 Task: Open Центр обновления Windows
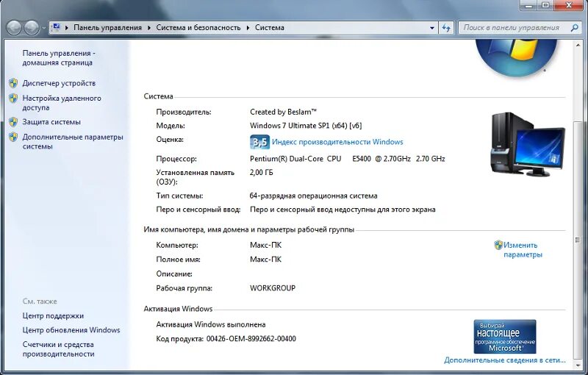pos(71,330)
